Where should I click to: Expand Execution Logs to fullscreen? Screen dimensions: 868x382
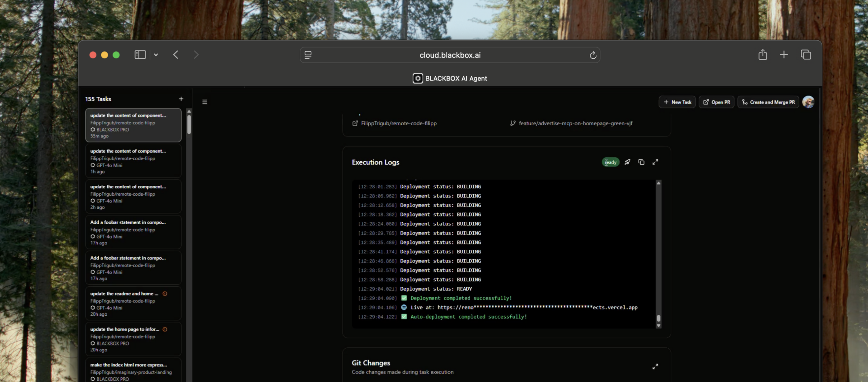pyautogui.click(x=655, y=162)
